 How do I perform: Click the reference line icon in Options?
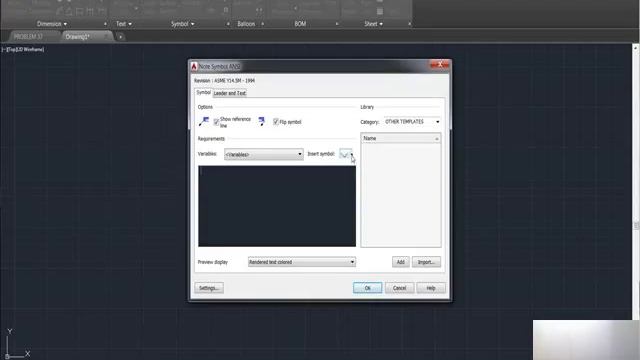click(204, 121)
